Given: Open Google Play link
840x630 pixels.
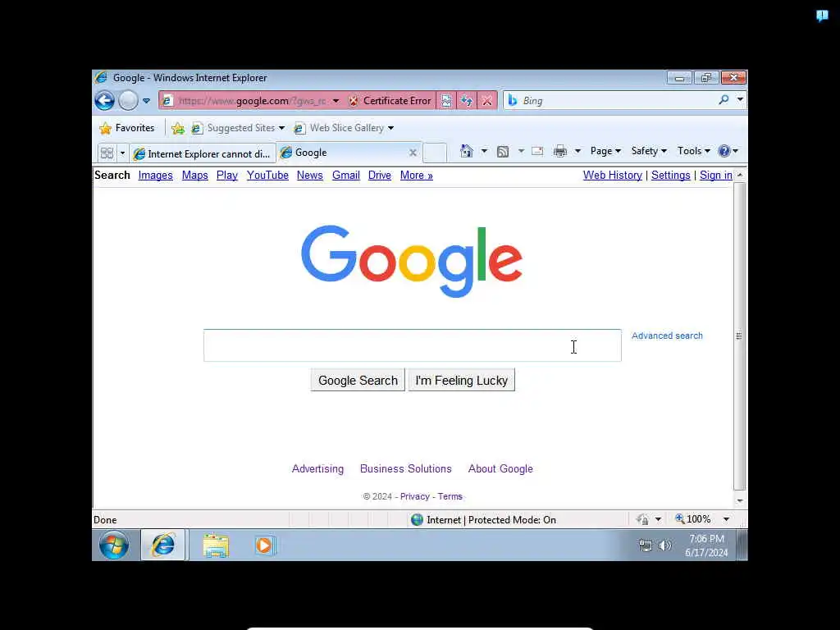Looking at the screenshot, I should click(227, 176).
